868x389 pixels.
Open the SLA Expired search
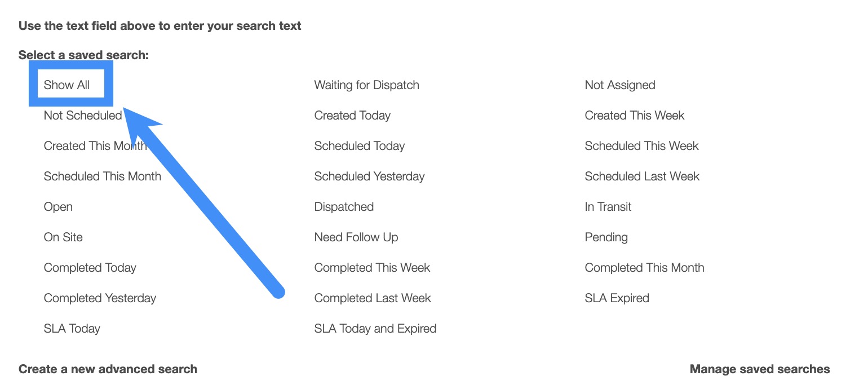pyautogui.click(x=617, y=298)
